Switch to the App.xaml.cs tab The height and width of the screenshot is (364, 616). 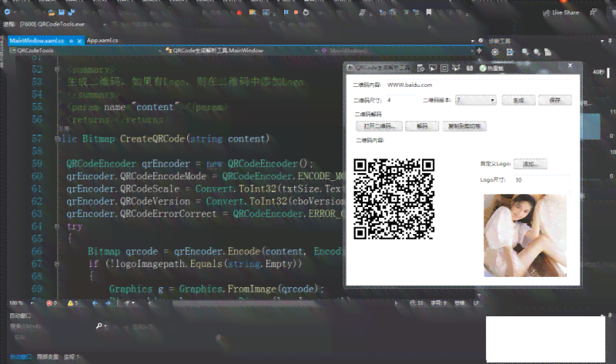pyautogui.click(x=102, y=41)
